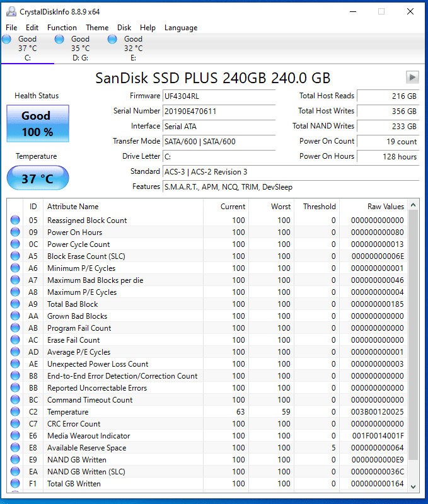
Task: Click the scroll down arrow in attribute list
Action: point(413,486)
